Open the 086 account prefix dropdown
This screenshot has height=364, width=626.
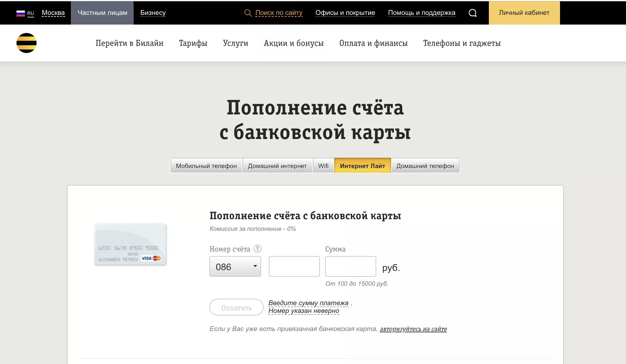[235, 266]
